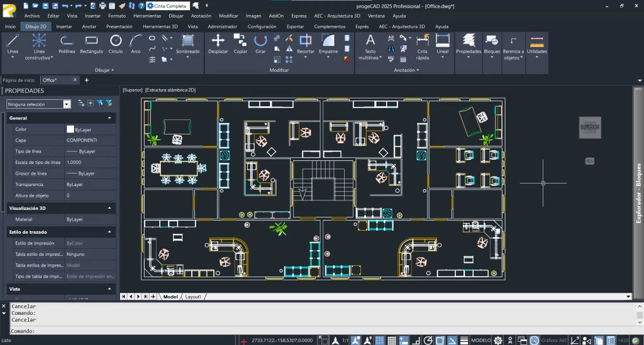
Task: Click the SUPERIOR view cube face
Action: [x=589, y=127]
